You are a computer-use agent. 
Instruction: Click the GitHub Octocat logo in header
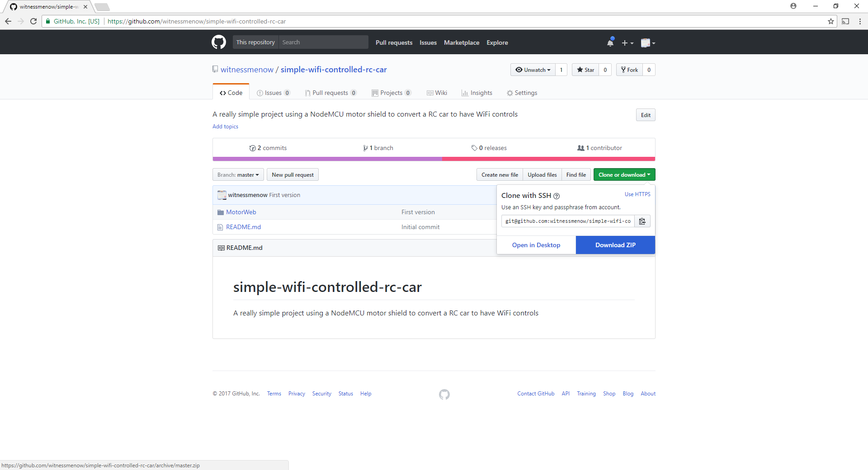pos(219,42)
